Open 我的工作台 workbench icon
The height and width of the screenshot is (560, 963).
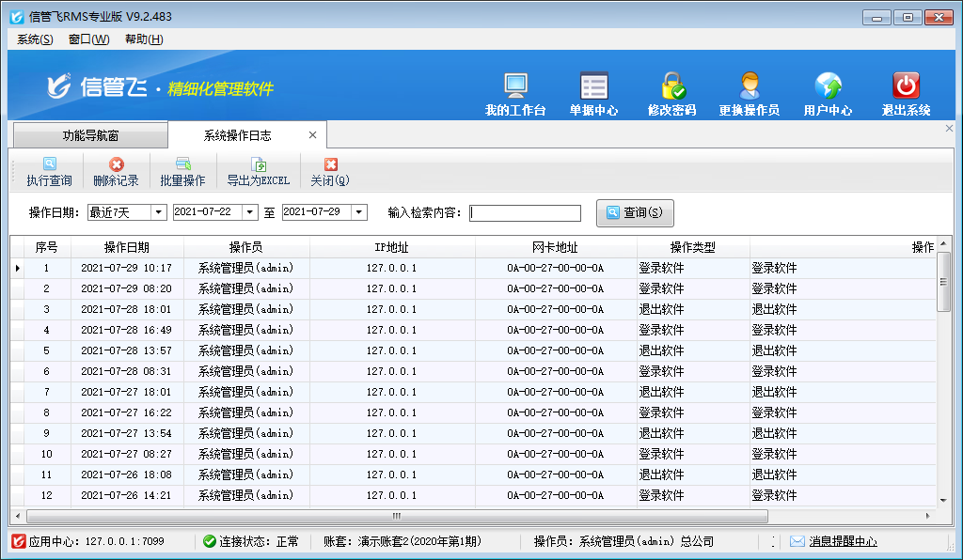[x=515, y=86]
